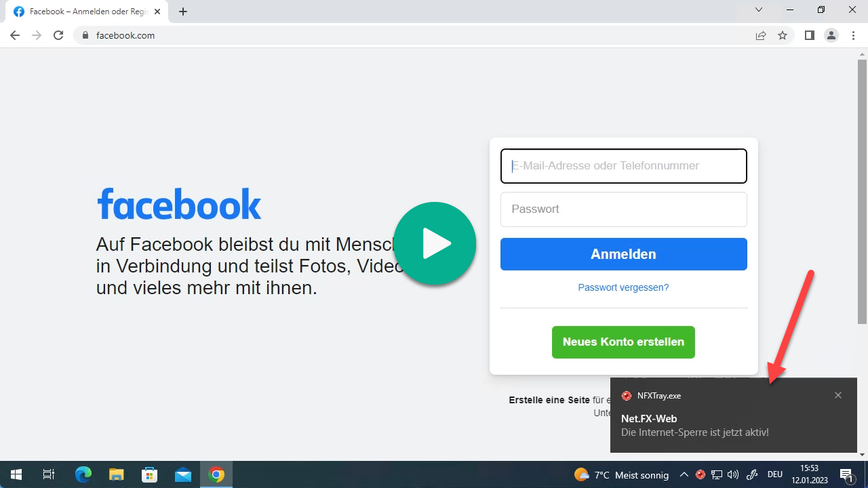Click the E-Mail-Adresse oder Telefonnummer field
This screenshot has height=488, width=868.
[x=624, y=166]
